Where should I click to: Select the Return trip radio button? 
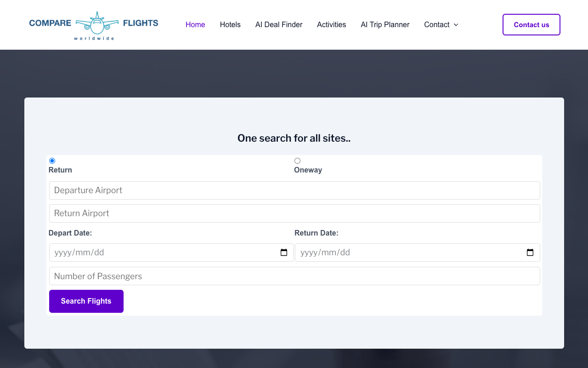[x=52, y=161]
